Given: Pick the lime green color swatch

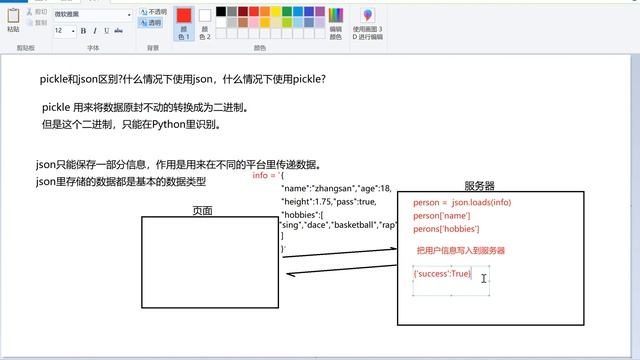Looking at the screenshot, I should click(287, 22).
